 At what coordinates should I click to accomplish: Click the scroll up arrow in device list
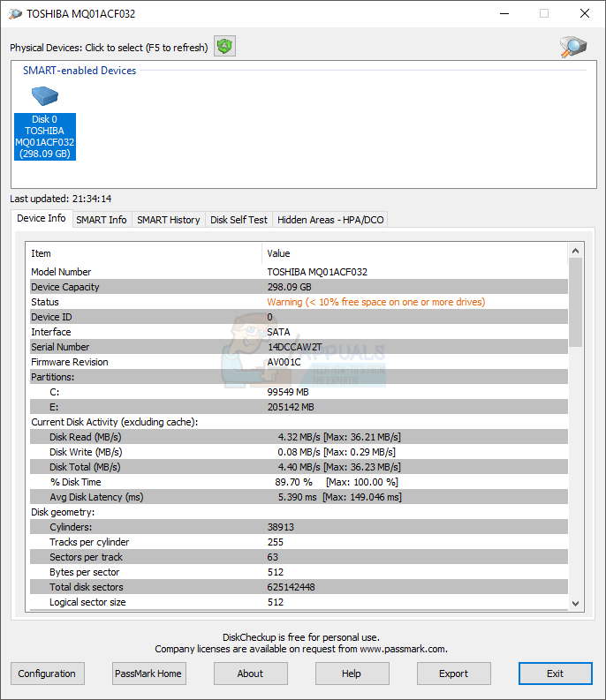tap(576, 251)
